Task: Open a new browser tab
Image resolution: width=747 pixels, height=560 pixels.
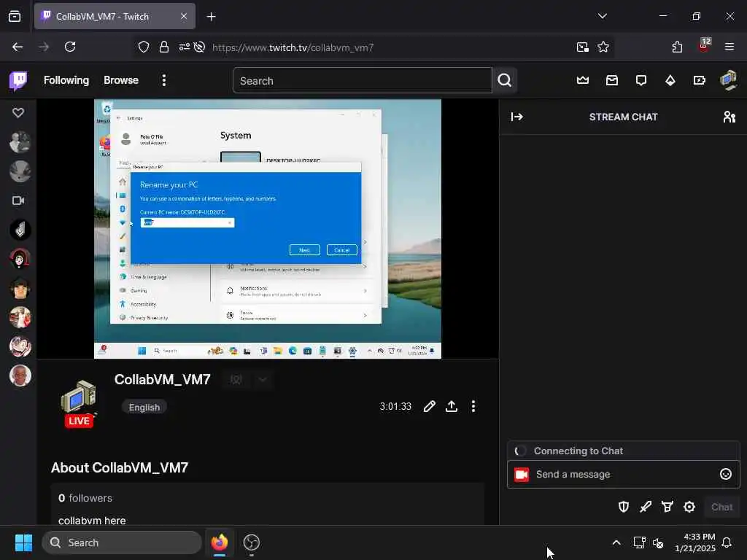Action: pyautogui.click(x=211, y=17)
